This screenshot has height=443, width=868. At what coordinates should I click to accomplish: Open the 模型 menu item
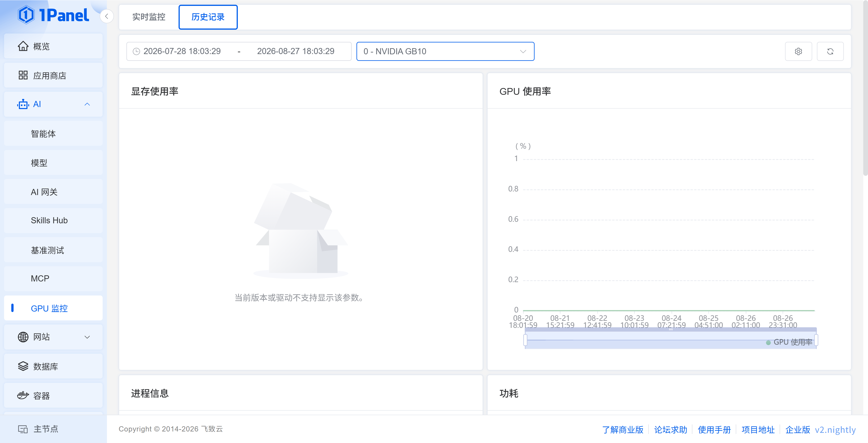click(x=53, y=163)
